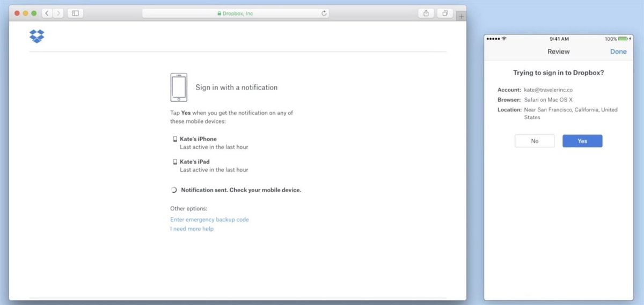Click the Dropbox, Inc address bar
This screenshot has width=644, height=305.
tap(235, 13)
